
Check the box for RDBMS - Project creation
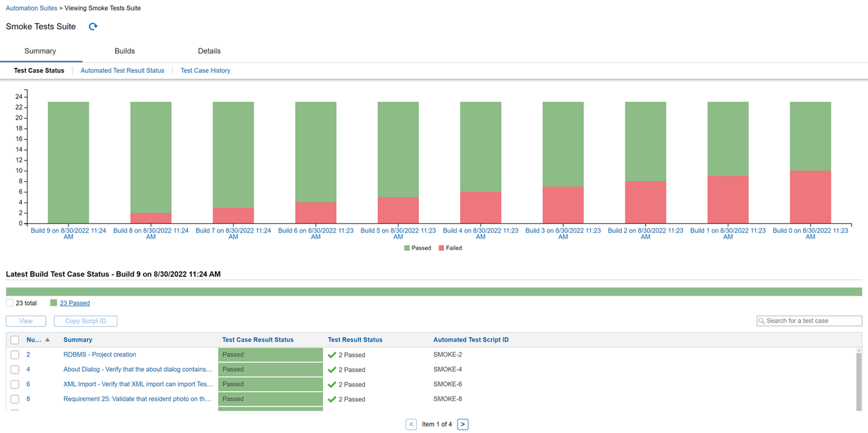[x=15, y=355]
